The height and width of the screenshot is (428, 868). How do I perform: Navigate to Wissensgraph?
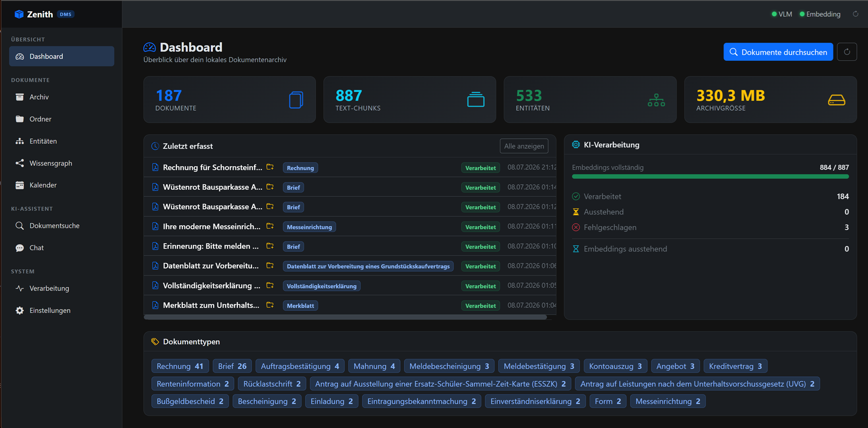(x=62, y=163)
